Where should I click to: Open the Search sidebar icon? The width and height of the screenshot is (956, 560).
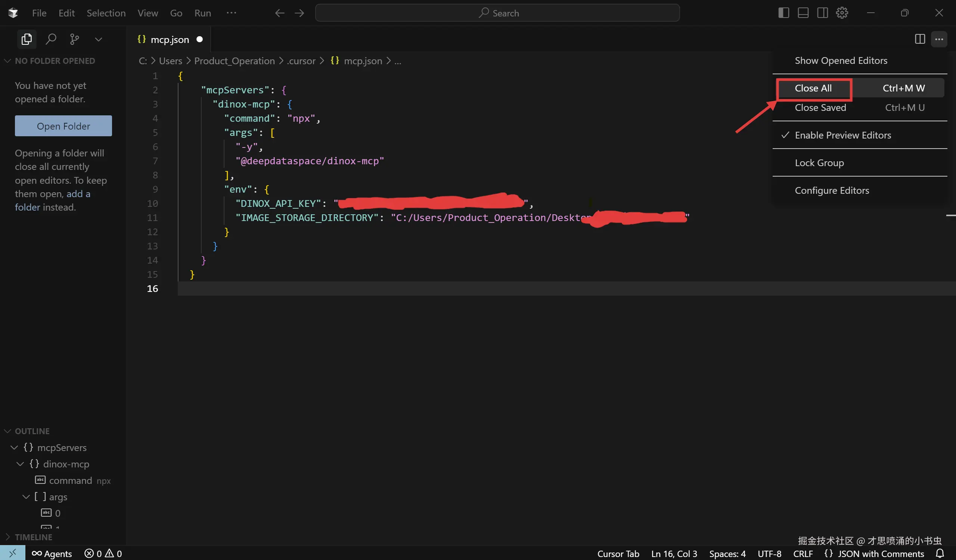[51, 39]
